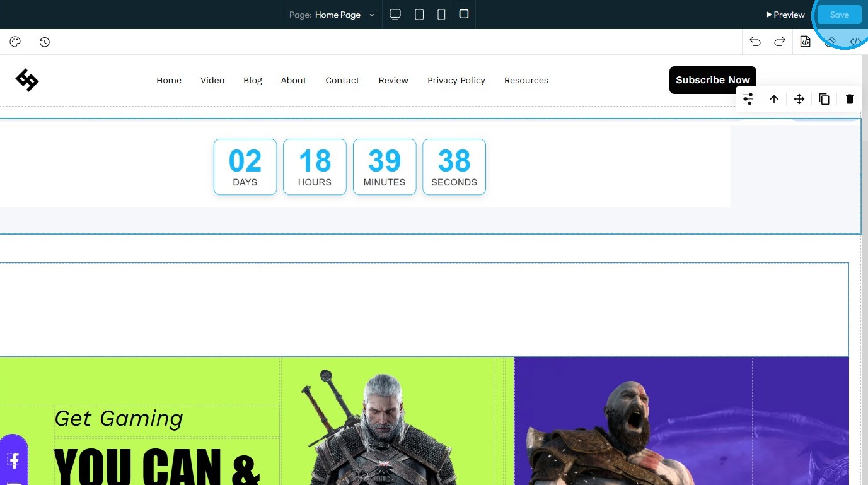Select the 39 Minutes countdown box
The height and width of the screenshot is (485, 868).
click(385, 167)
